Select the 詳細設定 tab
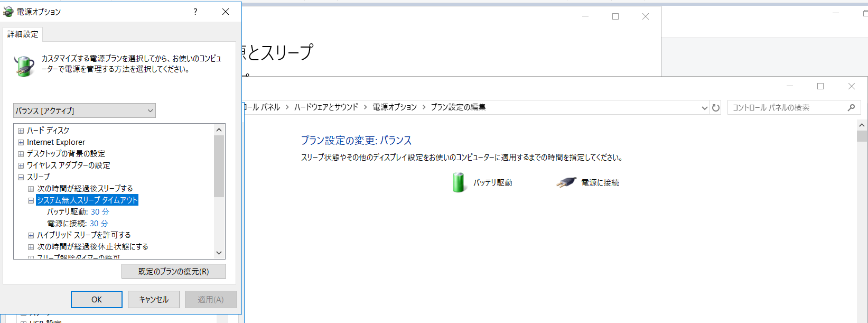The height and width of the screenshot is (323, 868). 23,34
